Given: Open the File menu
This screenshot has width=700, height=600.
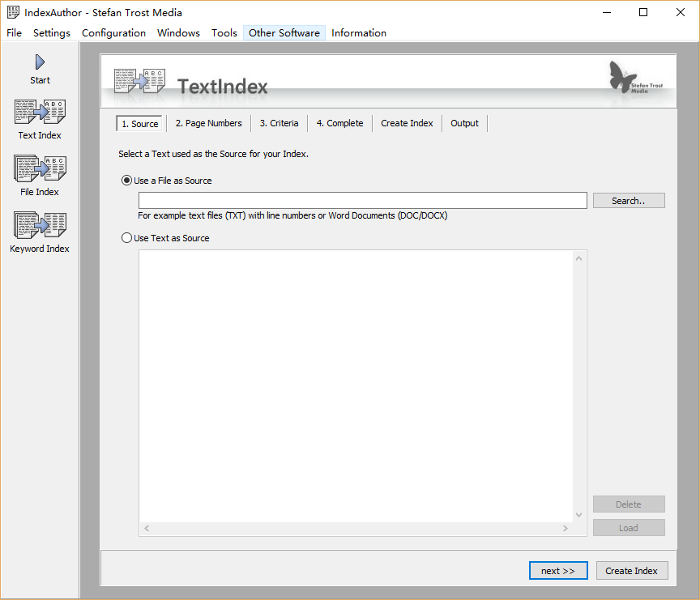Looking at the screenshot, I should click(x=15, y=33).
